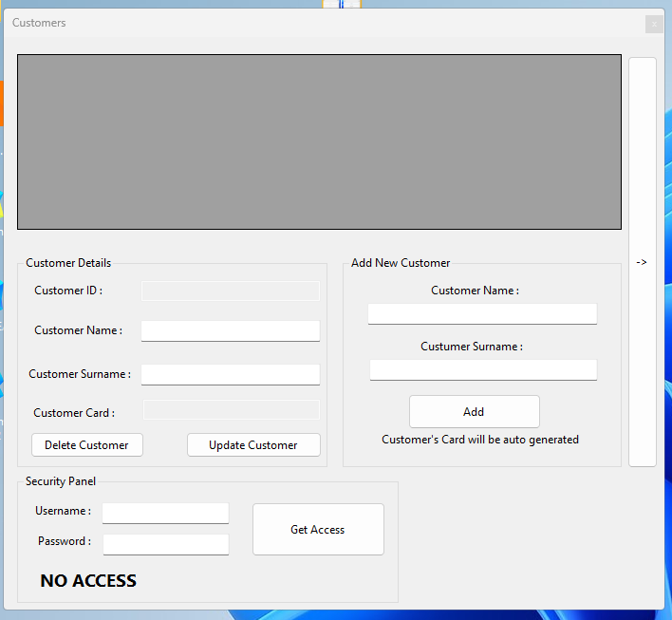This screenshot has height=620, width=672.
Task: Click the 'Customer ID :' label
Action: [x=68, y=291]
